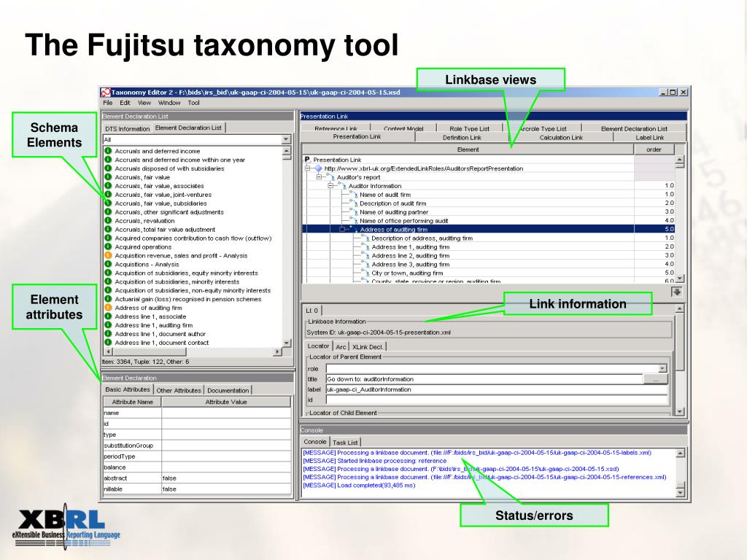Click the element list horizontal scrollbar

click(193, 352)
